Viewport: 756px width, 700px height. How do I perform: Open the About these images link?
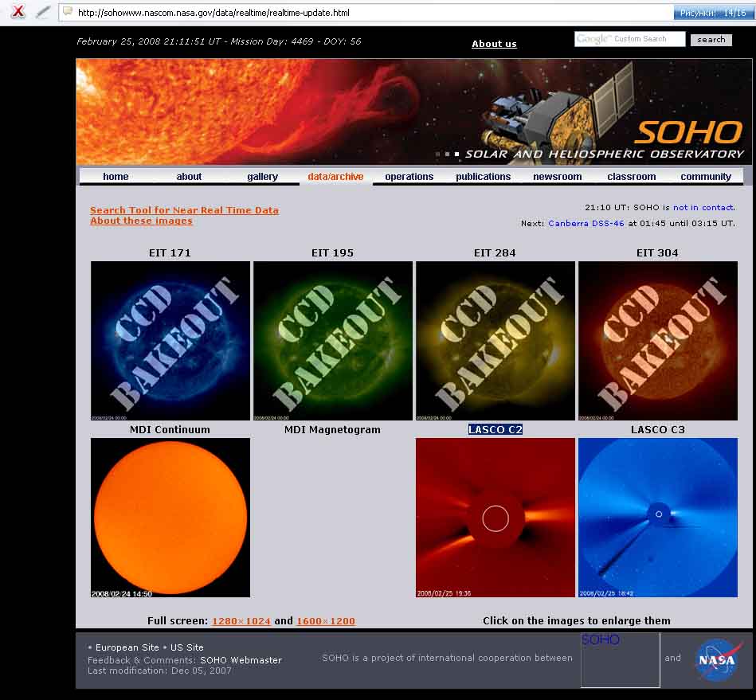pyautogui.click(x=141, y=221)
